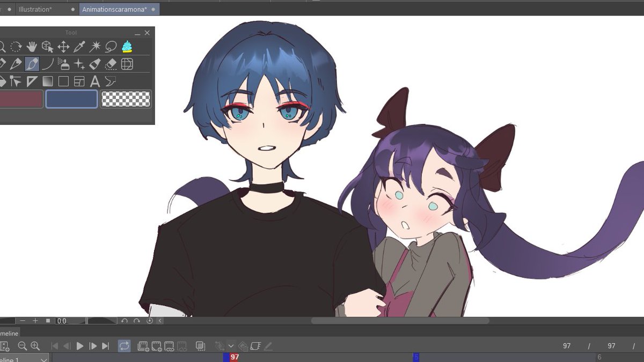644x362 pixels.
Task: Zoom in the timeline
Action: [x=35, y=346]
